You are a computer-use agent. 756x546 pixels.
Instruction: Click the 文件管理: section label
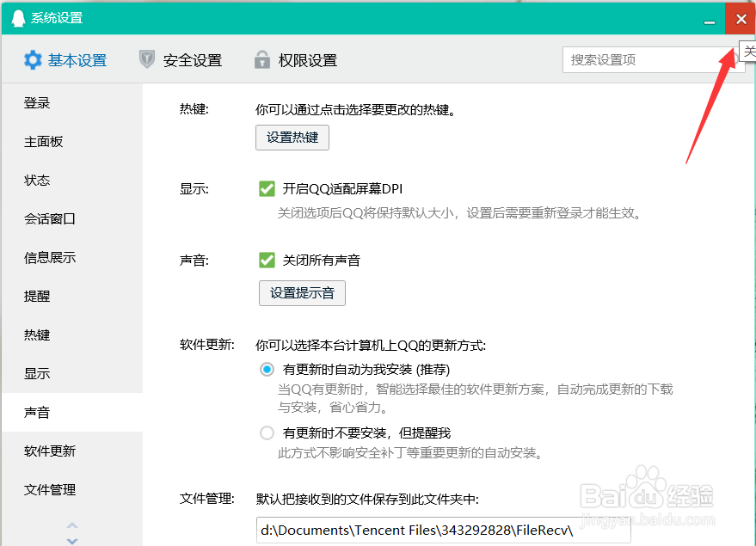[x=206, y=499]
